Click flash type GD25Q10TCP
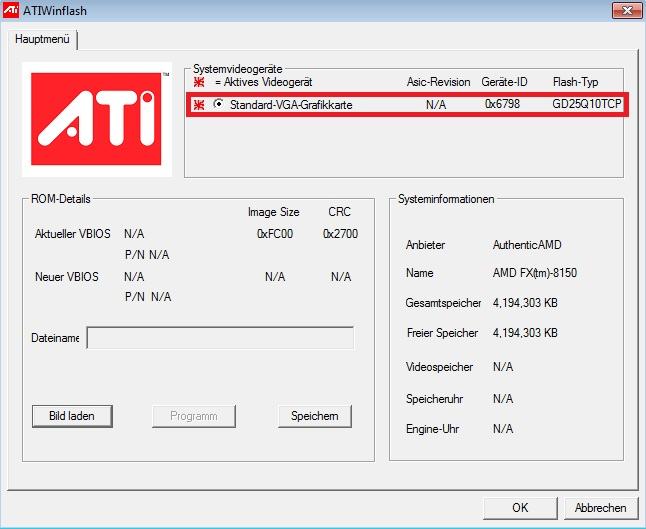The width and height of the screenshot is (646, 529). [587, 104]
